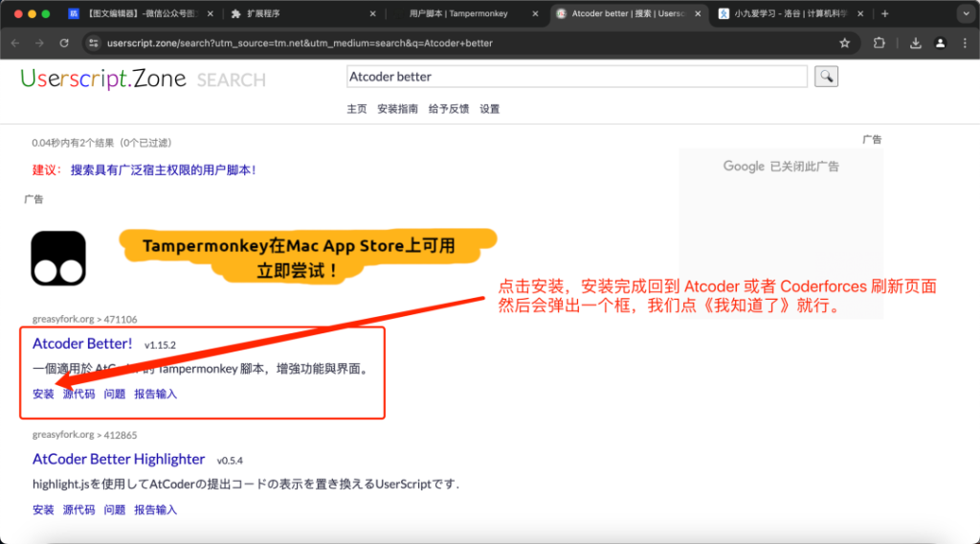Click 报告输入 under AtCoder Better Highlighter

click(x=156, y=510)
